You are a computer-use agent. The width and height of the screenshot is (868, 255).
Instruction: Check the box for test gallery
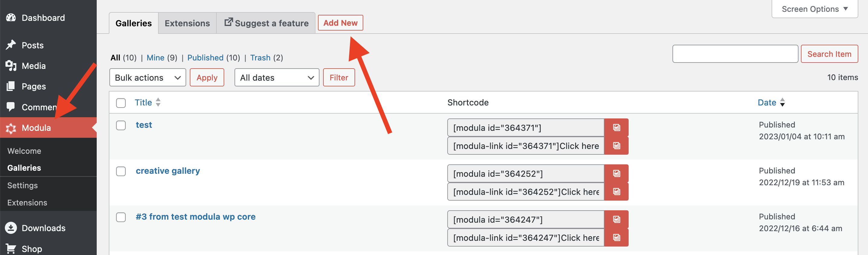[121, 125]
